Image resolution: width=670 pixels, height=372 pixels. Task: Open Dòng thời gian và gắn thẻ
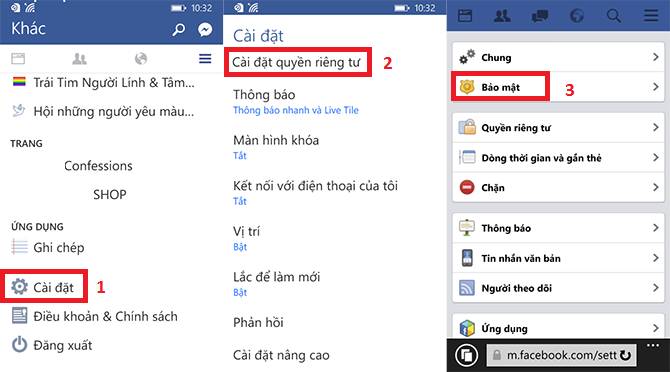[x=558, y=158]
